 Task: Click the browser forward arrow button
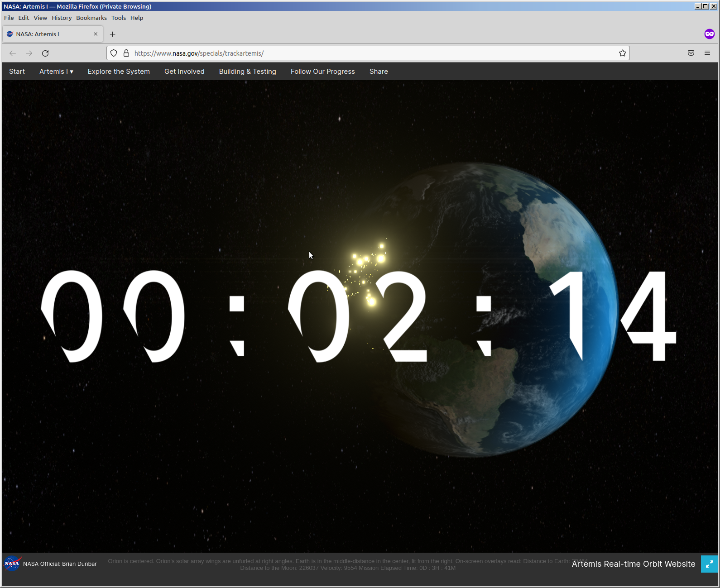[x=29, y=53]
